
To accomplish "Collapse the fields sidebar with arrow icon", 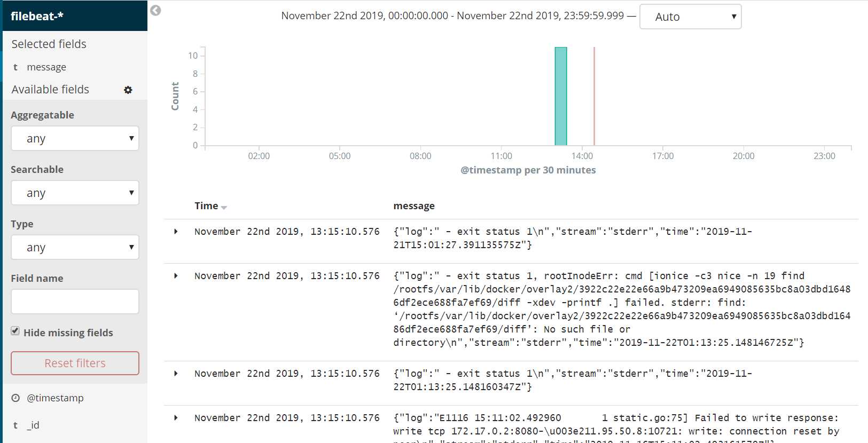I will pos(155,10).
